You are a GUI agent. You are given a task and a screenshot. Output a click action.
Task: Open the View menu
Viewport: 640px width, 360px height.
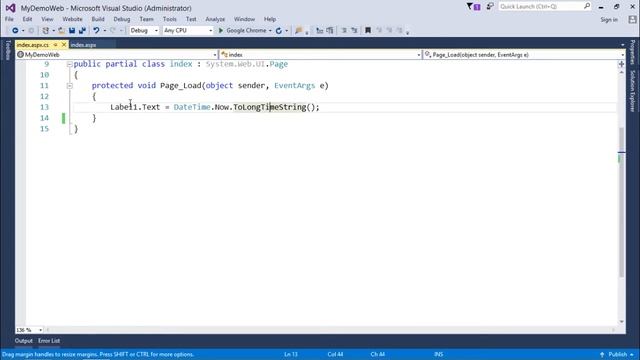pyautogui.click(x=47, y=19)
